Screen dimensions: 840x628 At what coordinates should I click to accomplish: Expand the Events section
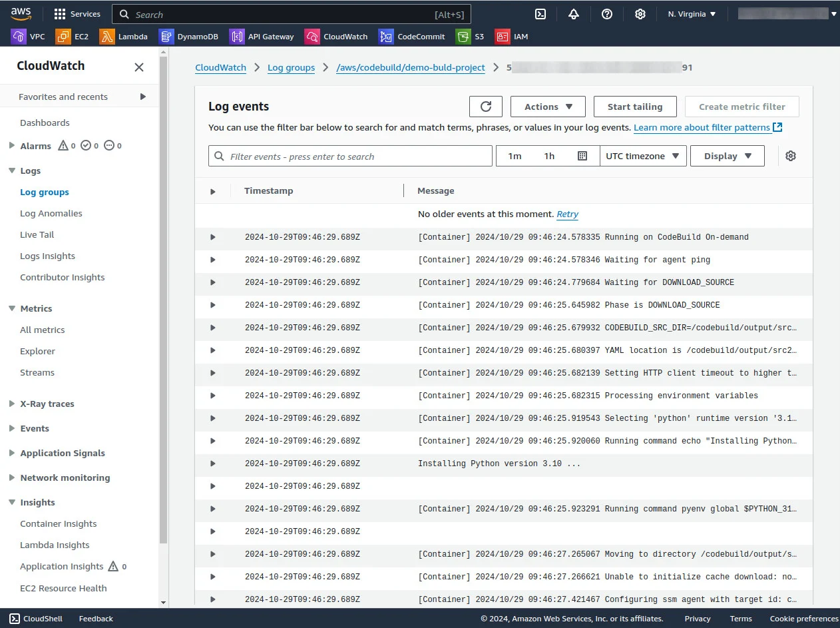pos(12,428)
